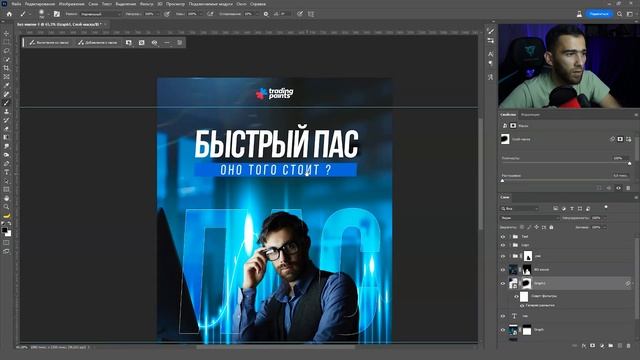The width and height of the screenshot is (640, 360).
Task: Click the document tab title
Action: 58,24
